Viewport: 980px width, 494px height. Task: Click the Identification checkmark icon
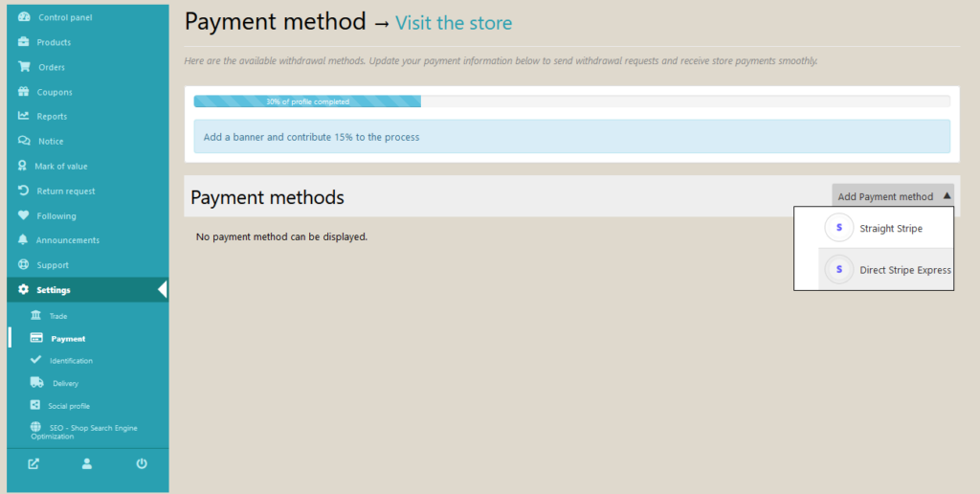tap(35, 360)
